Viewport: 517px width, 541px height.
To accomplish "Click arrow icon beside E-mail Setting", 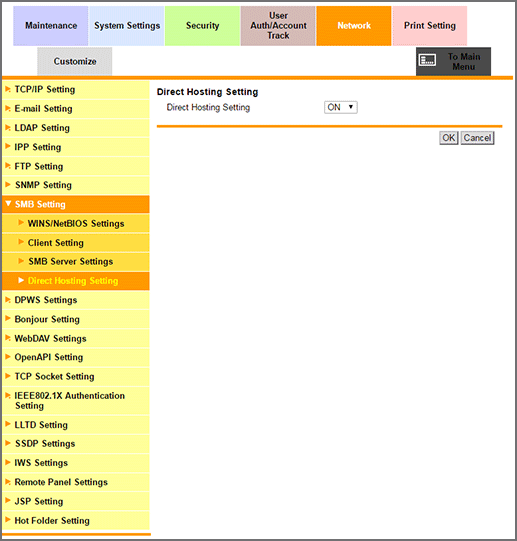I will click(x=8, y=109).
